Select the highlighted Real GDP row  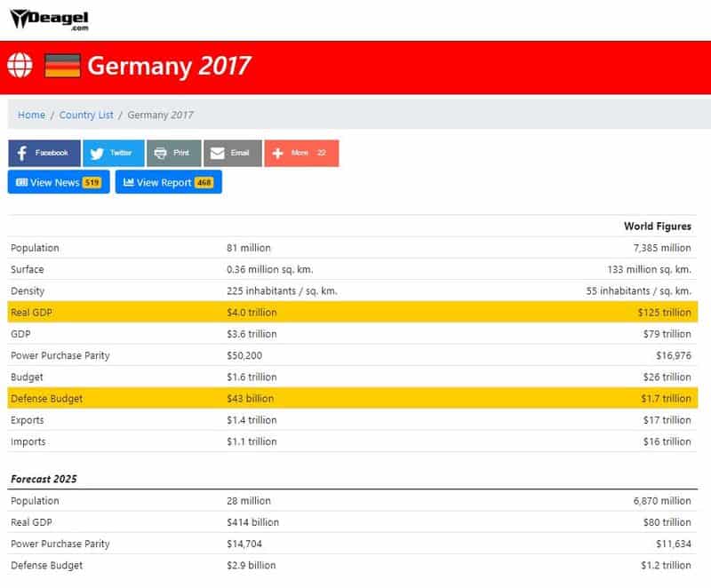pos(353,313)
